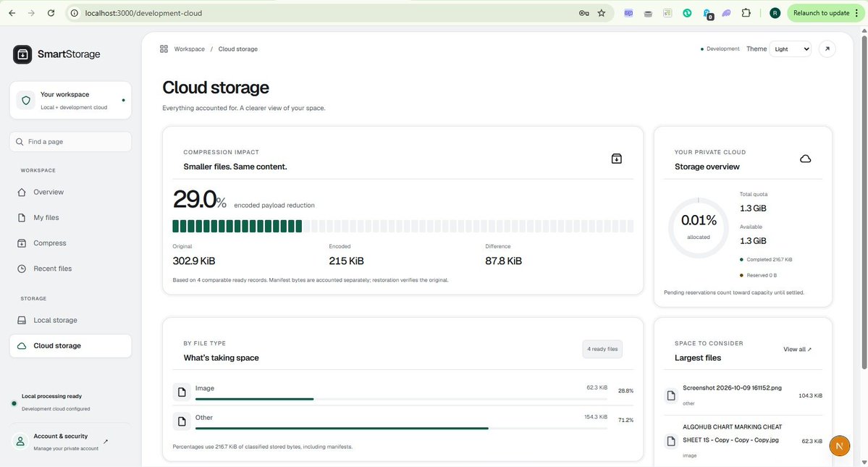Click file icon beside Screenshot 2026-10-09 161152.png

coord(671,395)
